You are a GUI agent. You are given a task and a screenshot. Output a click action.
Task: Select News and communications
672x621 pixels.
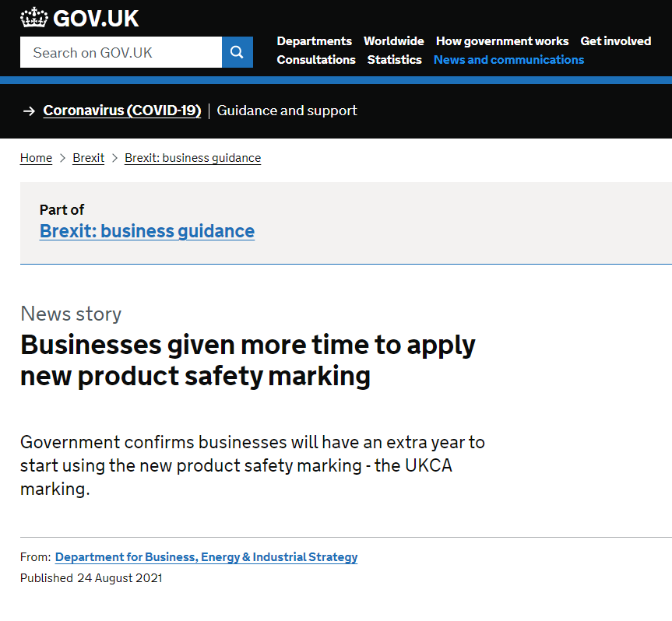pyautogui.click(x=508, y=60)
